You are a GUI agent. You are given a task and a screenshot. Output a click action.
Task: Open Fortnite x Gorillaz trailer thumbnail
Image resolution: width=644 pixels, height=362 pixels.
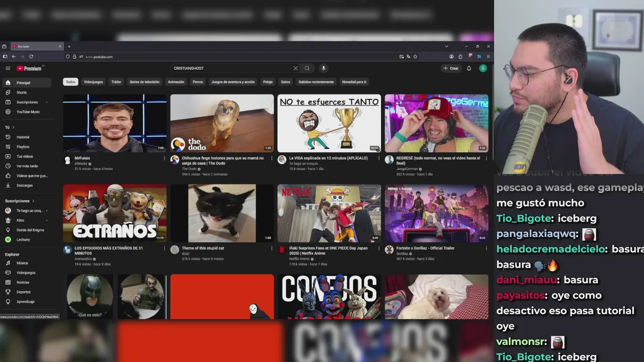click(436, 213)
